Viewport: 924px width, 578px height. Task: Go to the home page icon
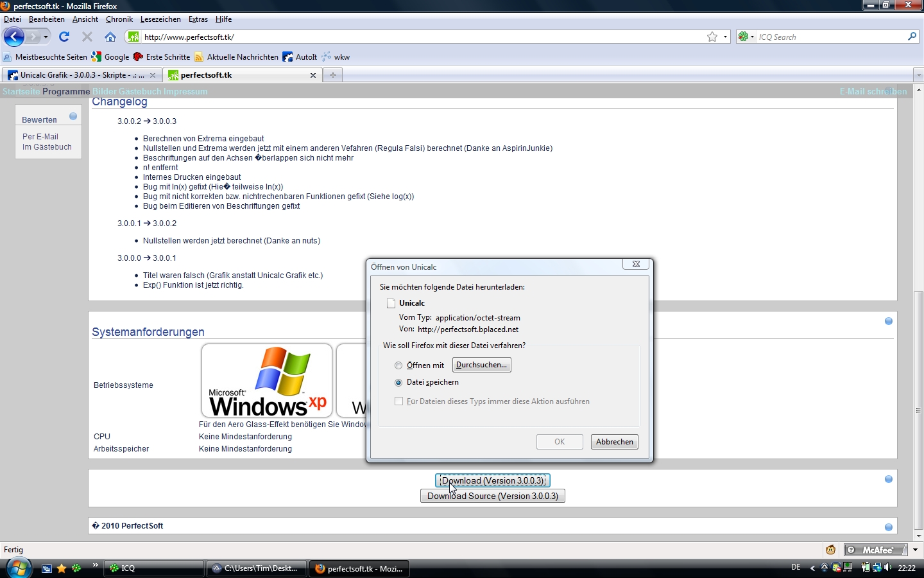pyautogui.click(x=110, y=37)
